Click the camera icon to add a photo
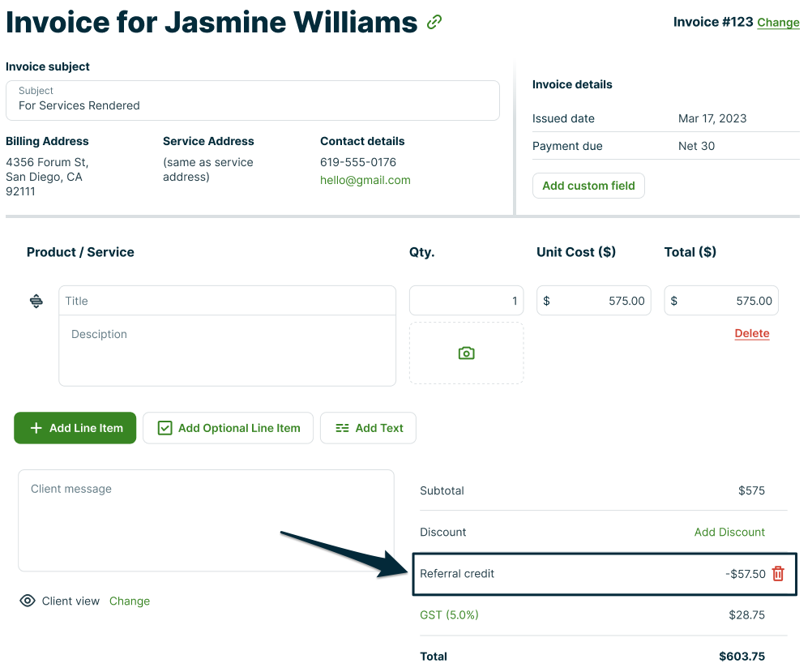The height and width of the screenshot is (672, 812). (x=466, y=353)
